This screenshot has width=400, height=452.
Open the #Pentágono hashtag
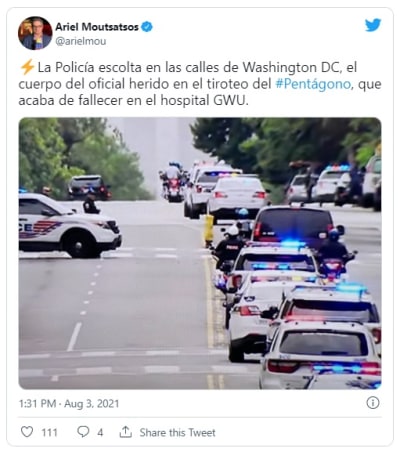pos(313,84)
